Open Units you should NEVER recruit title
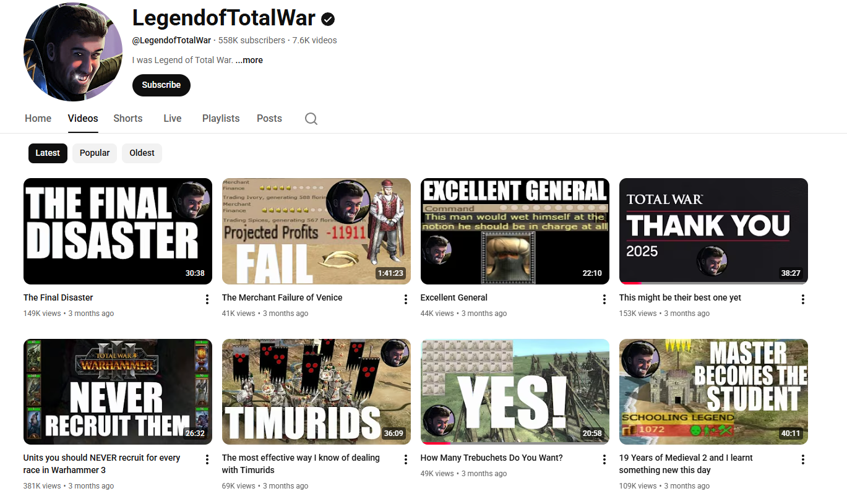 102,464
